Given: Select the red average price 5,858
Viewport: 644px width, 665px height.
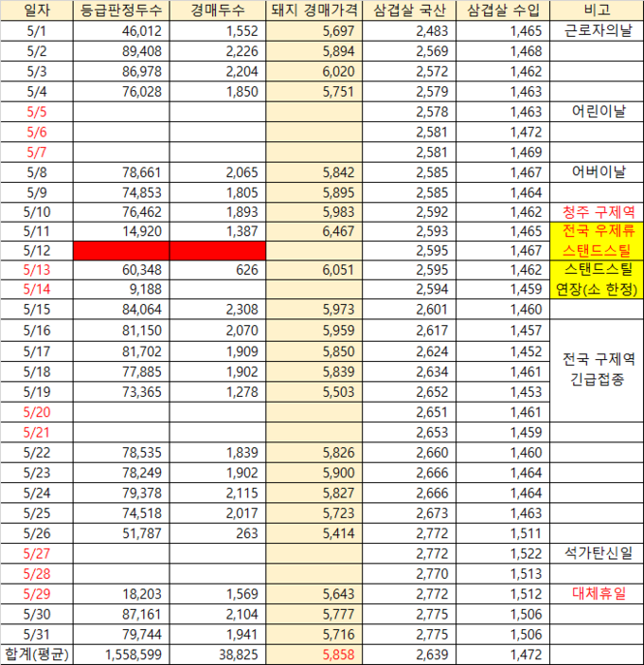Looking at the screenshot, I should point(314,655).
